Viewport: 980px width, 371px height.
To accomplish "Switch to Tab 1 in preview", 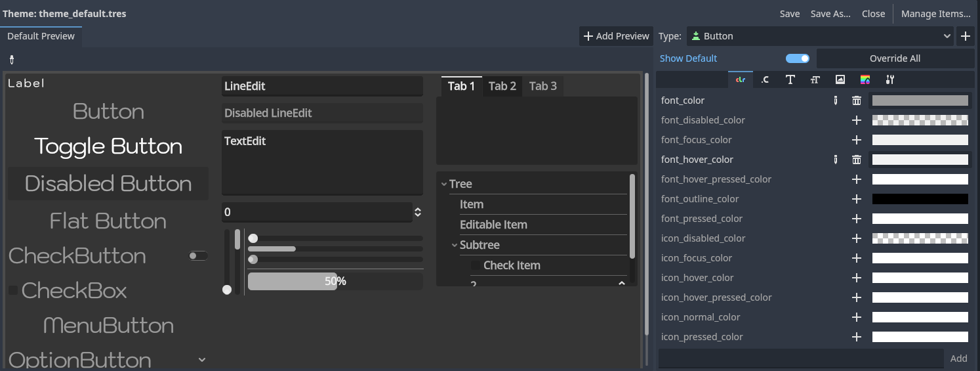I will [x=462, y=86].
